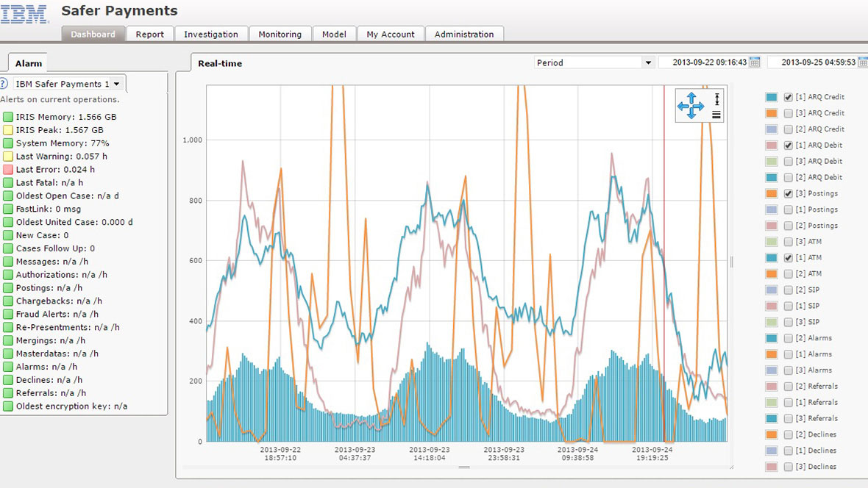Expand the Period dropdown
Viewport: 868px width, 488px height.
648,63
